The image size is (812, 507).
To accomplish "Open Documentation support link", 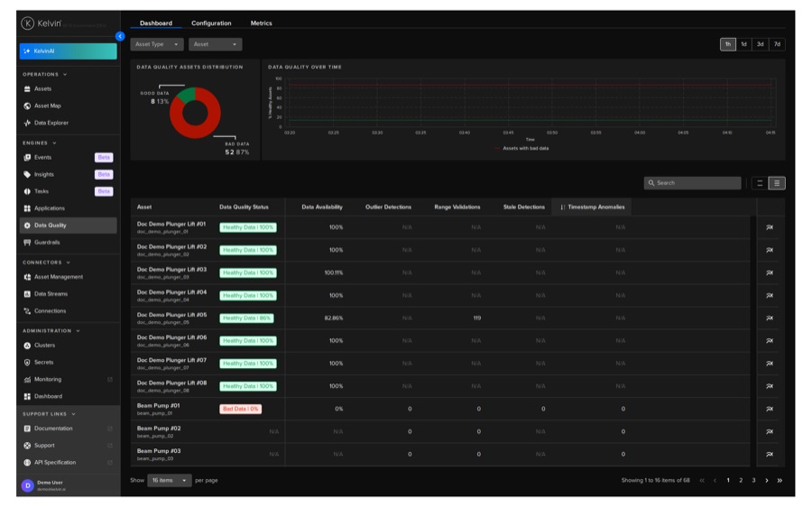I will [x=53, y=429].
